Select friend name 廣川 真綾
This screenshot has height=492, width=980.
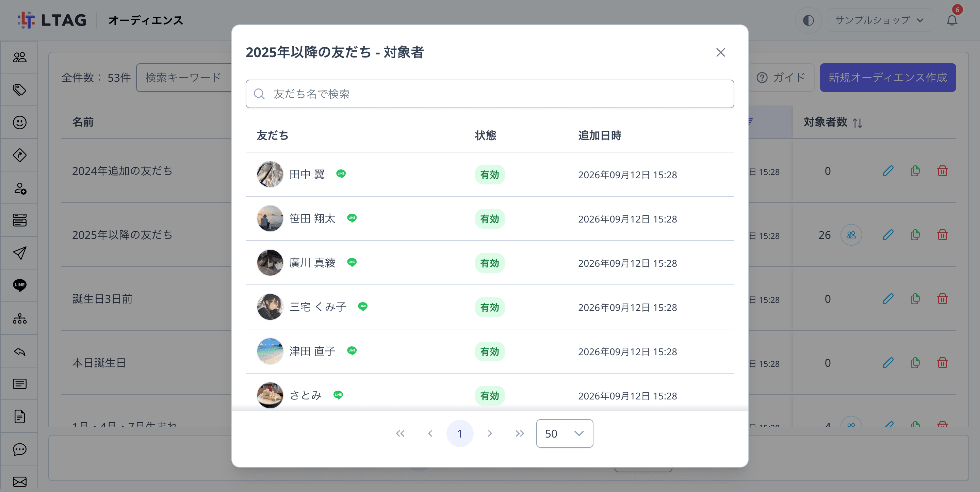[312, 263]
